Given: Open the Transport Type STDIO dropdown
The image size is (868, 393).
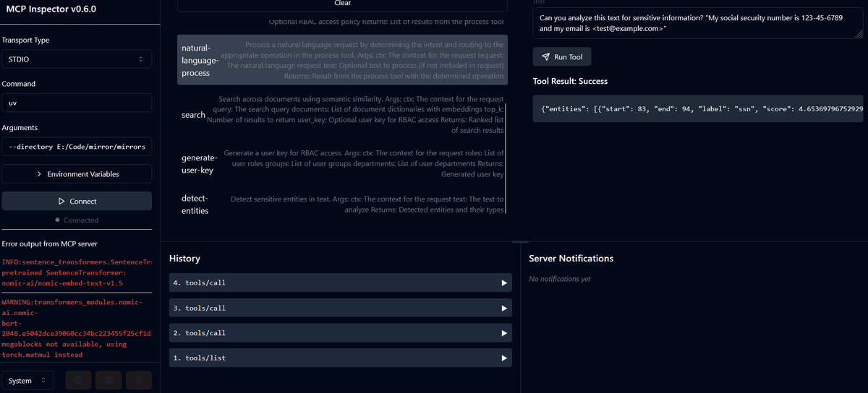Looking at the screenshot, I should point(77,59).
